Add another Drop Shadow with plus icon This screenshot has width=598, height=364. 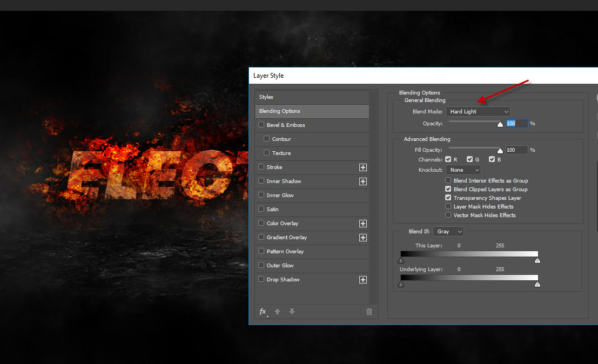click(363, 280)
